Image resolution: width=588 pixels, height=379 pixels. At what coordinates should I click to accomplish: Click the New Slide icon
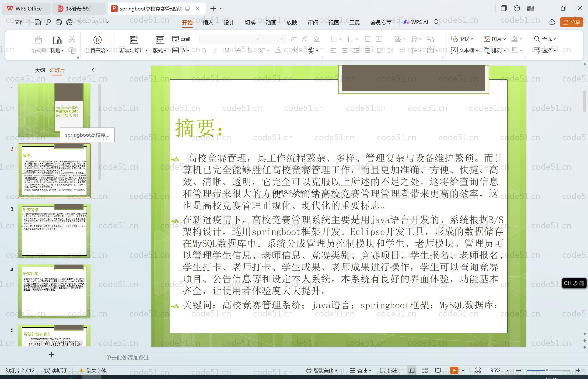[x=134, y=40]
